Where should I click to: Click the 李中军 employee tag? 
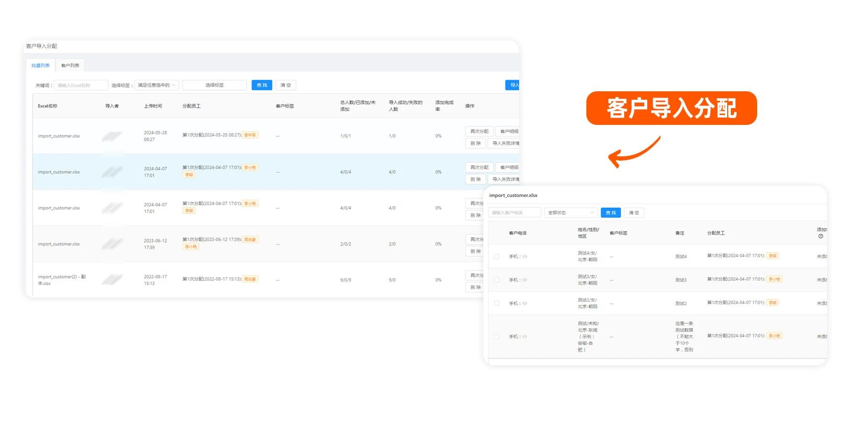[x=250, y=135]
